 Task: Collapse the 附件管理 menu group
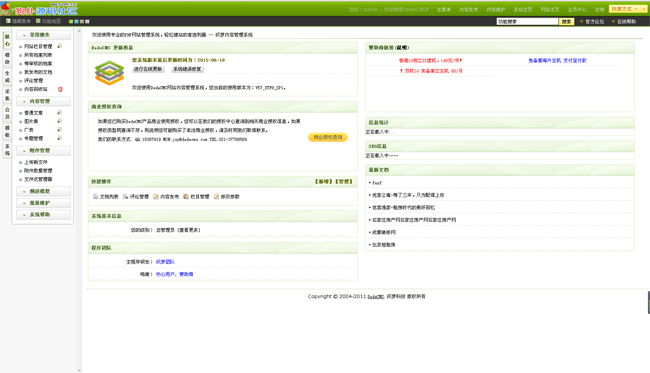43,151
